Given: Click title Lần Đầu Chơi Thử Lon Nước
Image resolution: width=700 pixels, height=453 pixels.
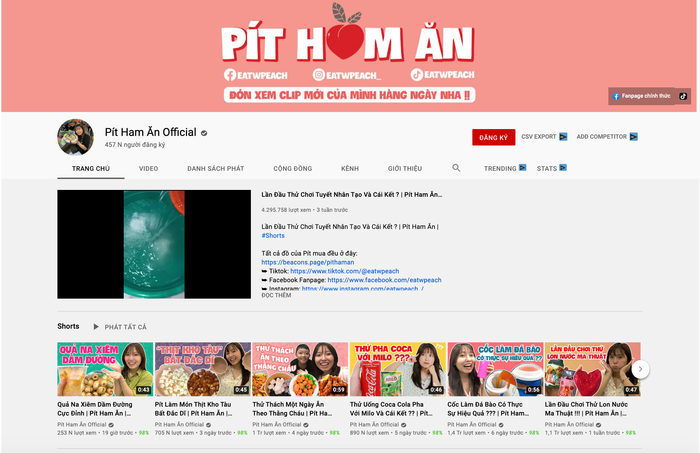Looking at the screenshot, I should click(x=586, y=409).
